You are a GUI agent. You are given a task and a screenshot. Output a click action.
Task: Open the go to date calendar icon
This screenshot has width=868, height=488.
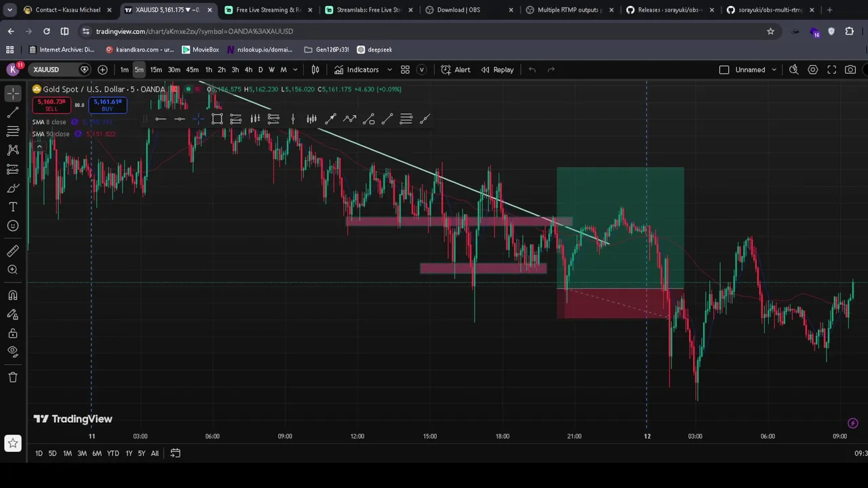click(175, 453)
